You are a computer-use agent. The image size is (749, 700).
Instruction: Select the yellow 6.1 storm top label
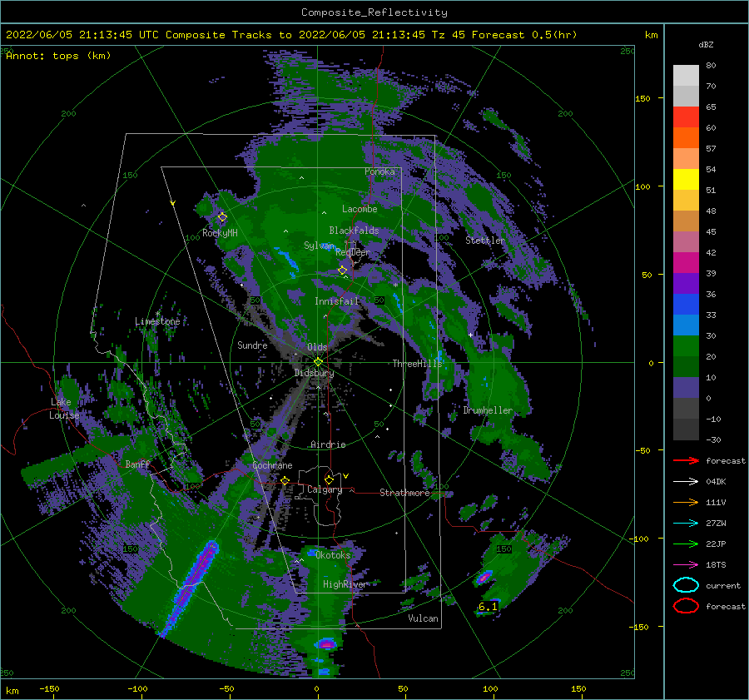(x=488, y=607)
